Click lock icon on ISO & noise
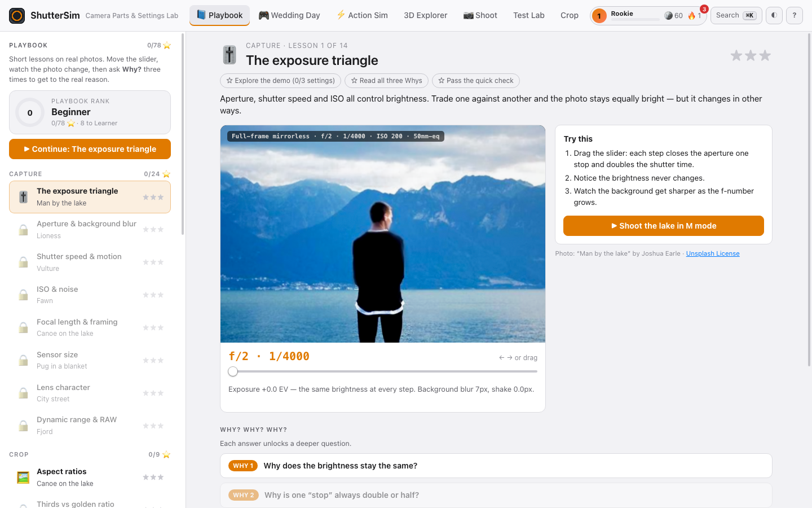Viewport: 812px width, 508px height. 23,295
